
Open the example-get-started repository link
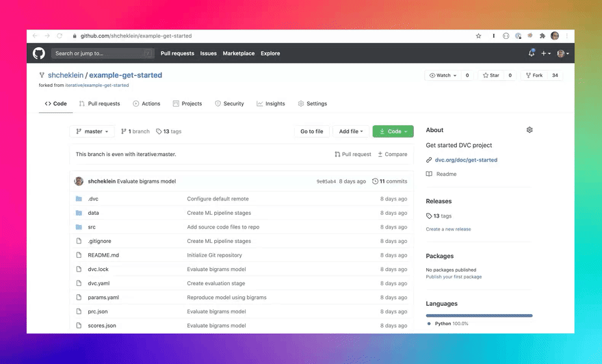point(126,75)
